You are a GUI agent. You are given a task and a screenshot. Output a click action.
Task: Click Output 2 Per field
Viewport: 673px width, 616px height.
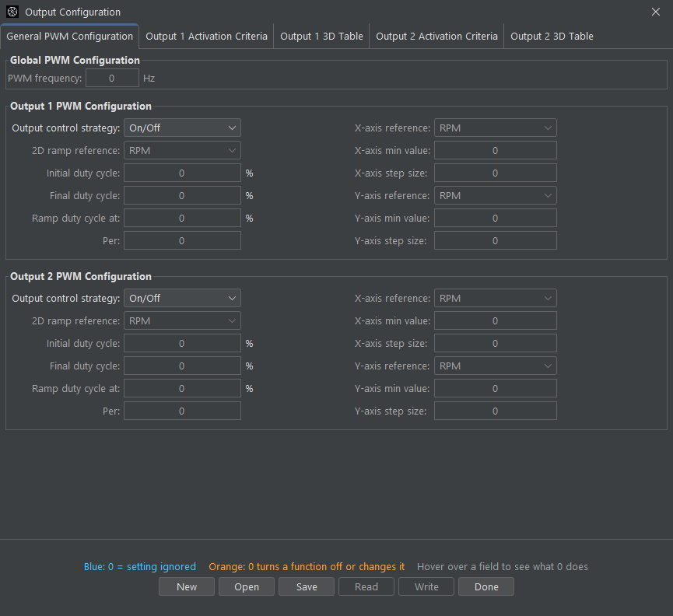click(x=182, y=411)
